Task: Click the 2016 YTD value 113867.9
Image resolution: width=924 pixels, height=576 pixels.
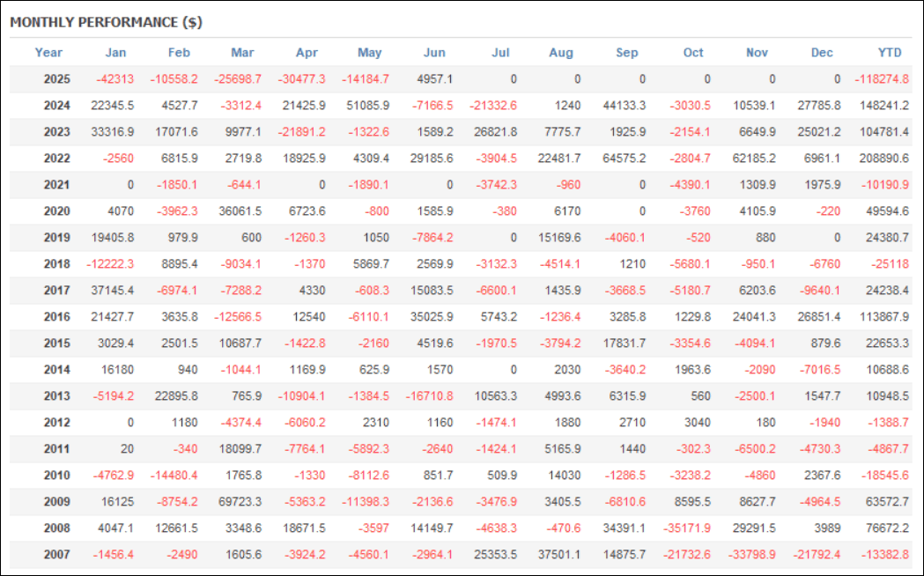Action: point(884,317)
